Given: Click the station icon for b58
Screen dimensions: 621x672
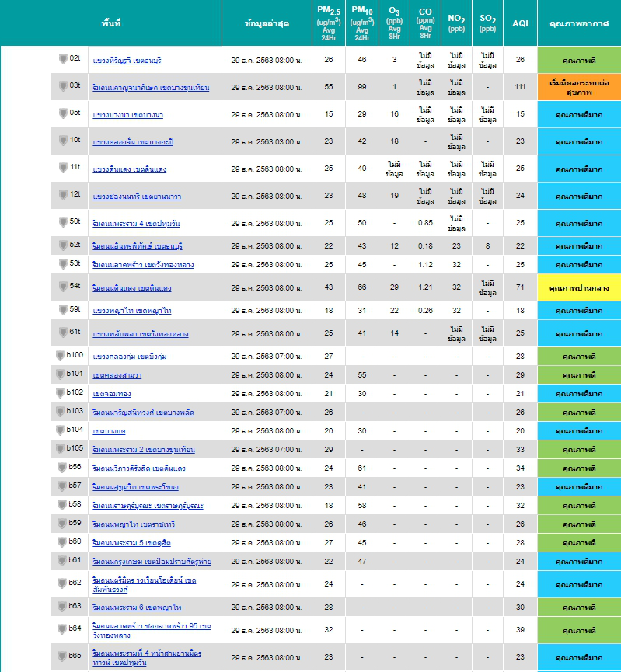Looking at the screenshot, I should [61, 505].
